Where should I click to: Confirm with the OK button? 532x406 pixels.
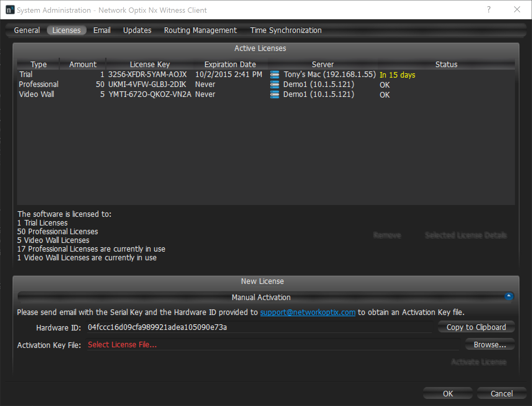pos(448,394)
